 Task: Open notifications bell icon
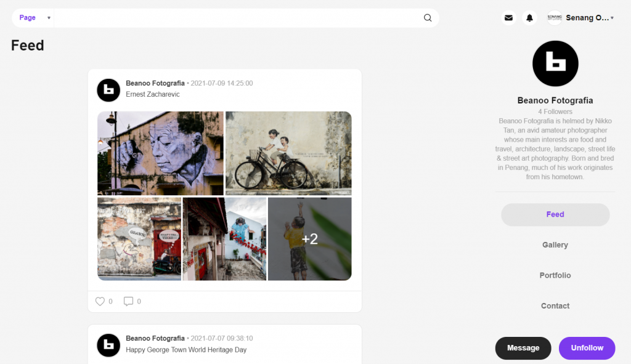coord(529,18)
